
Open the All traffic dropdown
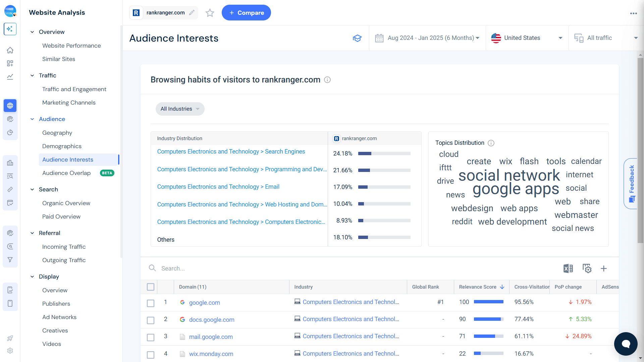(606, 38)
